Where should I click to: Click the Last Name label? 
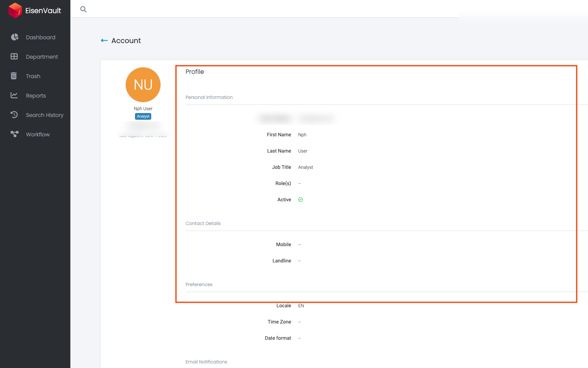(x=279, y=151)
